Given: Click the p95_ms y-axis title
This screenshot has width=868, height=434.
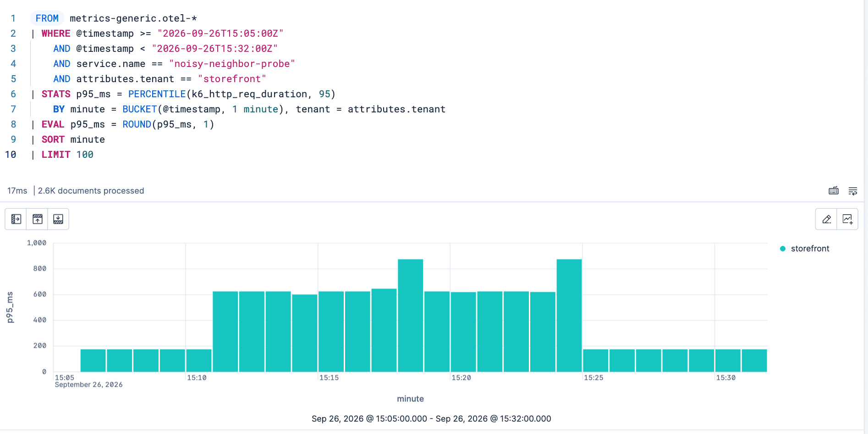Looking at the screenshot, I should (x=10, y=307).
